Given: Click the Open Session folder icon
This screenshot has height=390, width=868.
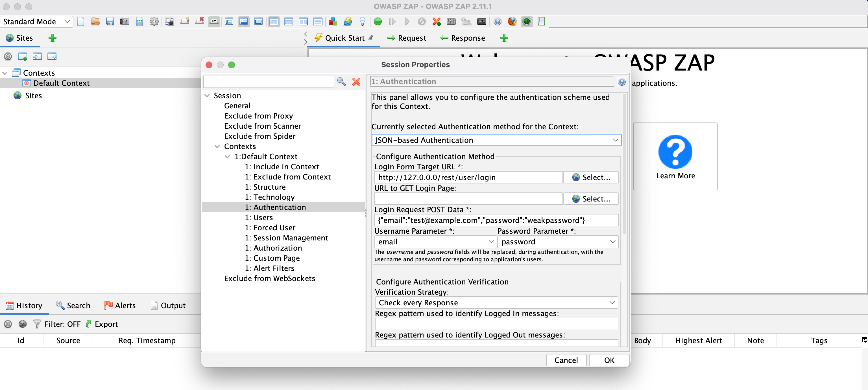Looking at the screenshot, I should tap(95, 21).
